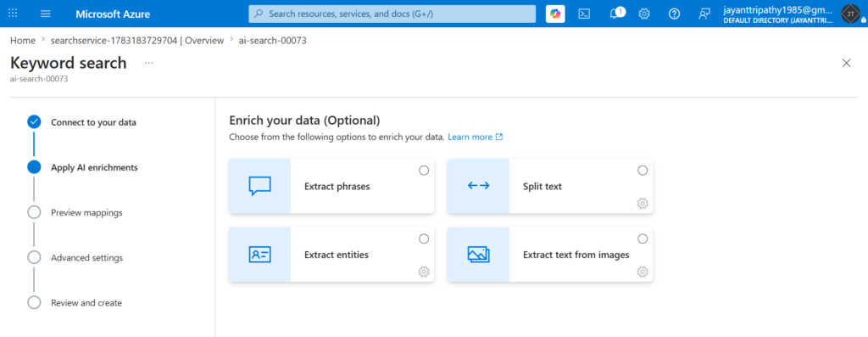Launch Cloud Shell from the top bar
Screen dimensions: 868x337
pyautogui.click(x=584, y=14)
